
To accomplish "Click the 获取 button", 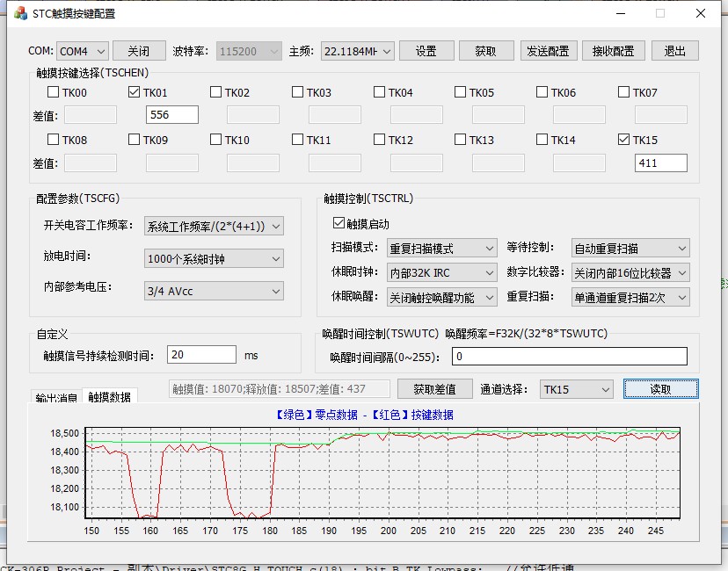I will pyautogui.click(x=486, y=51).
